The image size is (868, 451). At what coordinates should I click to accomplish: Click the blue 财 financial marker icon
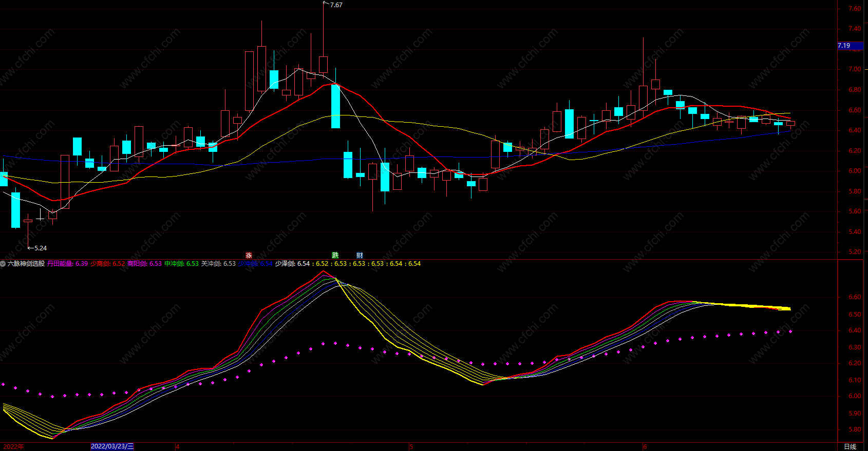[360, 256]
